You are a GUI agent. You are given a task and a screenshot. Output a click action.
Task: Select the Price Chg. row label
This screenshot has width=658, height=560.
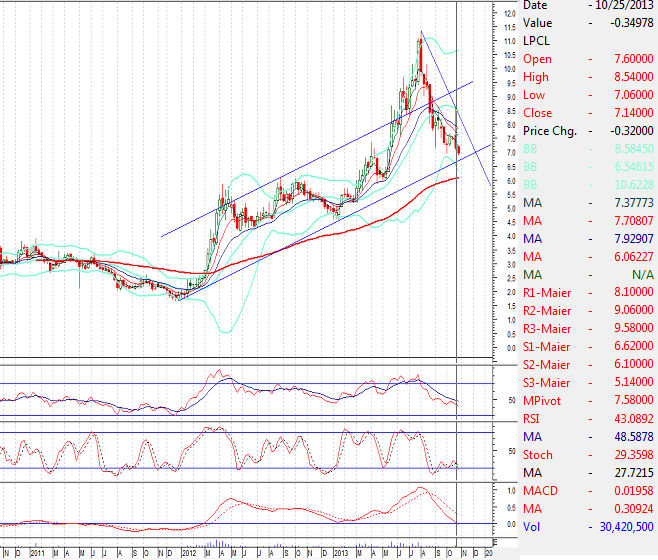[551, 131]
